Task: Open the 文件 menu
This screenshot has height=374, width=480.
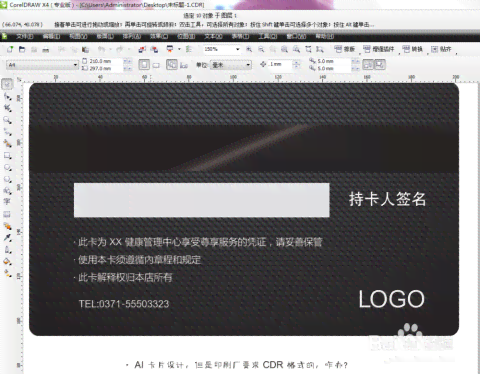Action: (25, 36)
